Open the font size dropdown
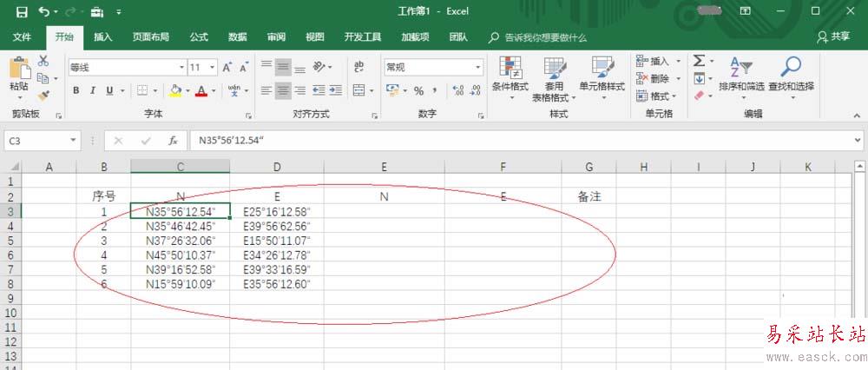The width and height of the screenshot is (868, 370). tap(214, 68)
